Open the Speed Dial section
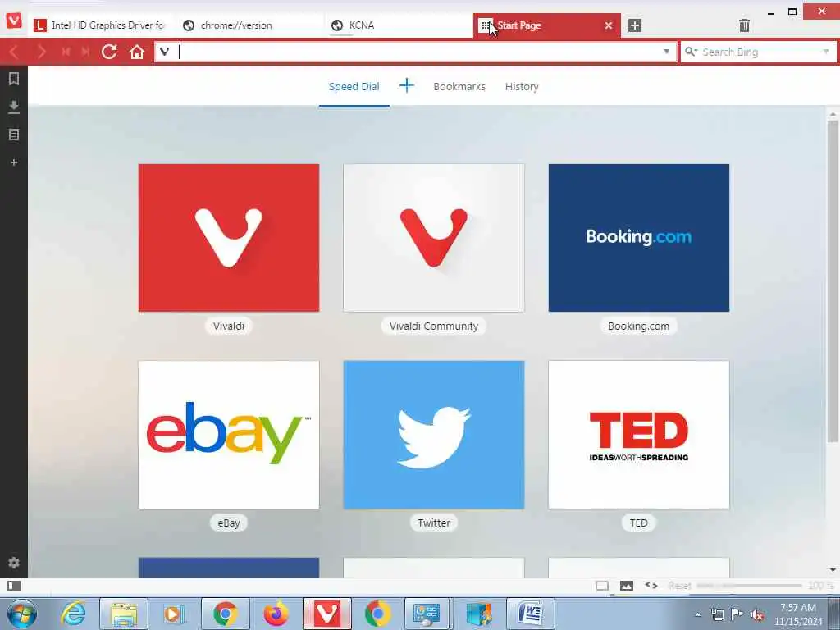The width and height of the screenshot is (840, 630). [x=354, y=86]
